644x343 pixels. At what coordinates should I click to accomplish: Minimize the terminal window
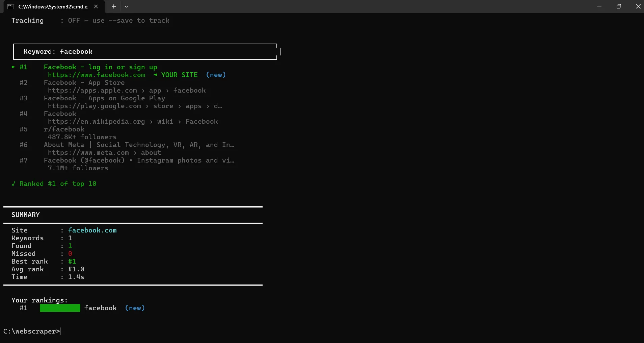[x=599, y=6]
